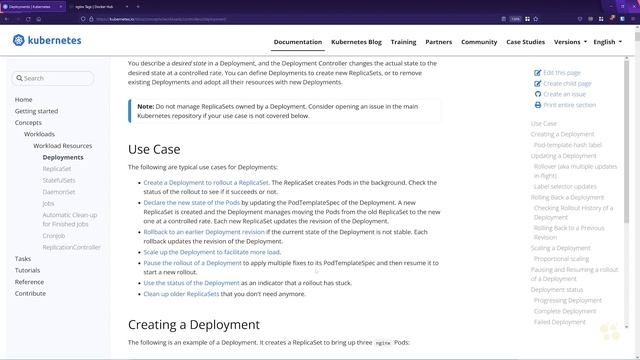Open the Training nav item
640x360 pixels.
[403, 42]
